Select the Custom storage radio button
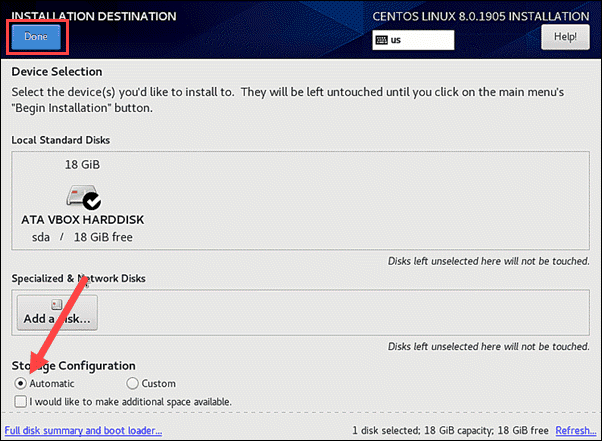This screenshot has width=602, height=441. pyautogui.click(x=132, y=383)
